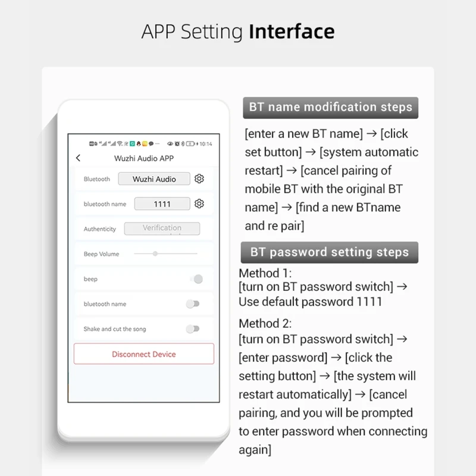This screenshot has height=476, width=476.
Task: Click the gear icon beside the 1111 field
Action: pyautogui.click(x=199, y=203)
